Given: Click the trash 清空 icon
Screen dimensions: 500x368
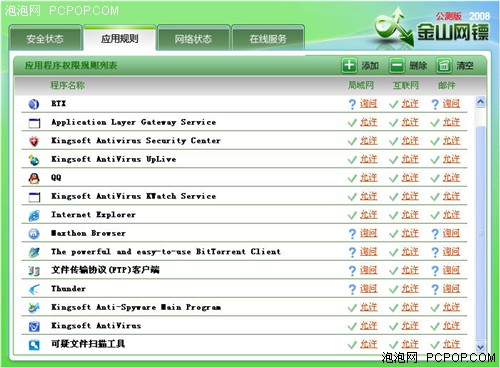Looking at the screenshot, I should tap(444, 65).
